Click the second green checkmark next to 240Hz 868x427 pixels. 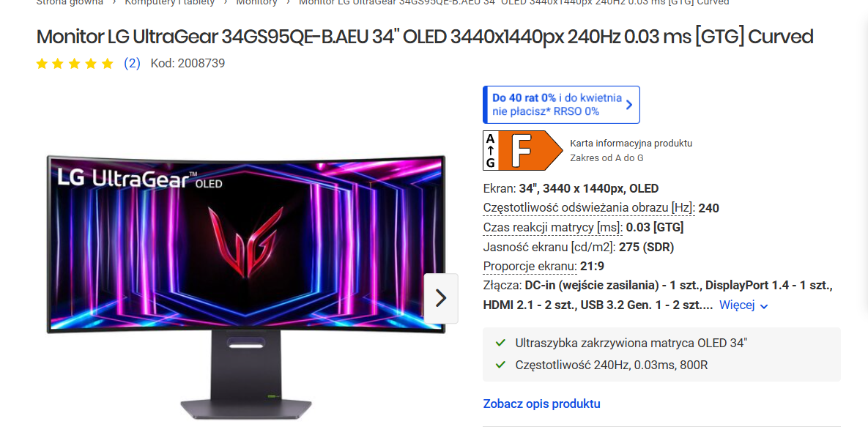500,365
